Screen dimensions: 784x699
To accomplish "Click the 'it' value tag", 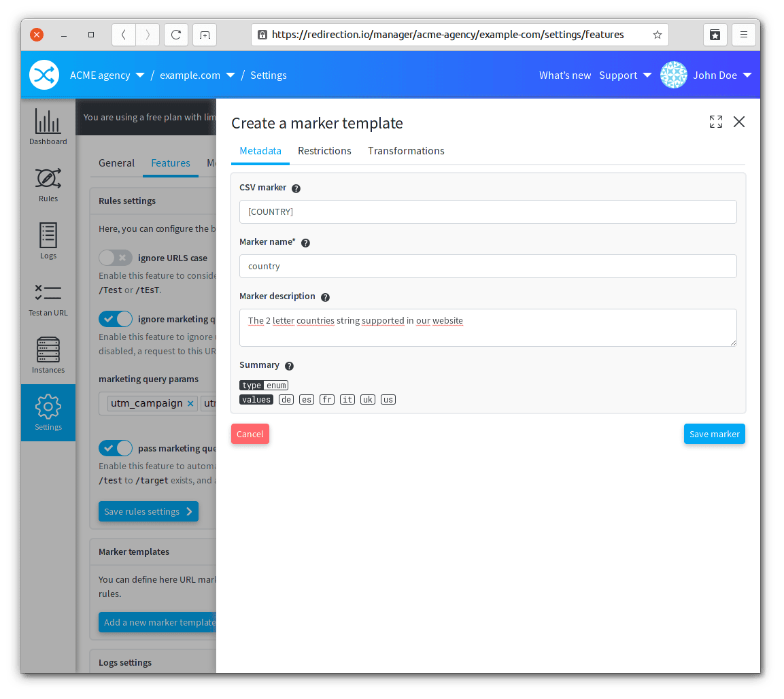I will [x=347, y=400].
